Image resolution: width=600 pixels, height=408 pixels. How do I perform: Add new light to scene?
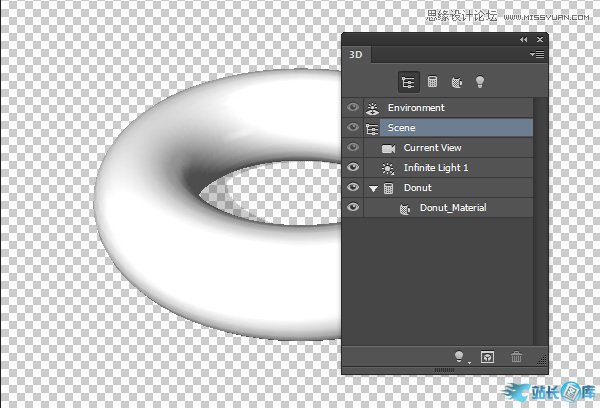click(x=460, y=355)
